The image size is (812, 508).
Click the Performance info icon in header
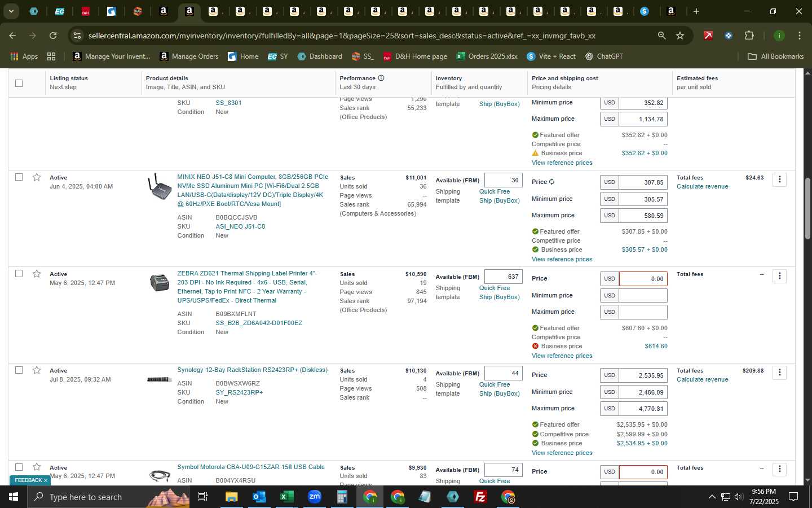click(381, 78)
